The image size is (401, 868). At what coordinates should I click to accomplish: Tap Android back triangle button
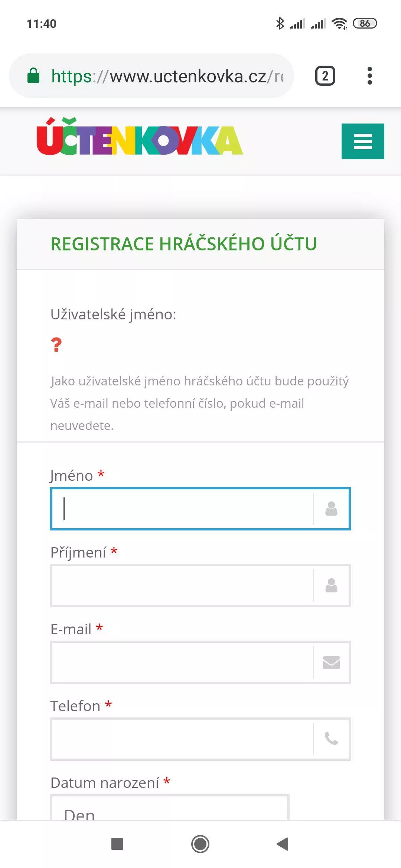pos(283,844)
